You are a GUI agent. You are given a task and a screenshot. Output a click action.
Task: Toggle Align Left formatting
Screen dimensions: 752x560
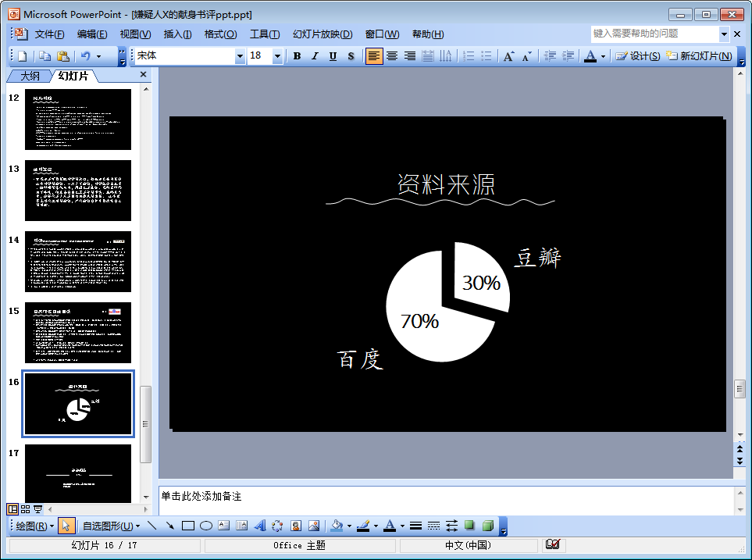[373, 56]
